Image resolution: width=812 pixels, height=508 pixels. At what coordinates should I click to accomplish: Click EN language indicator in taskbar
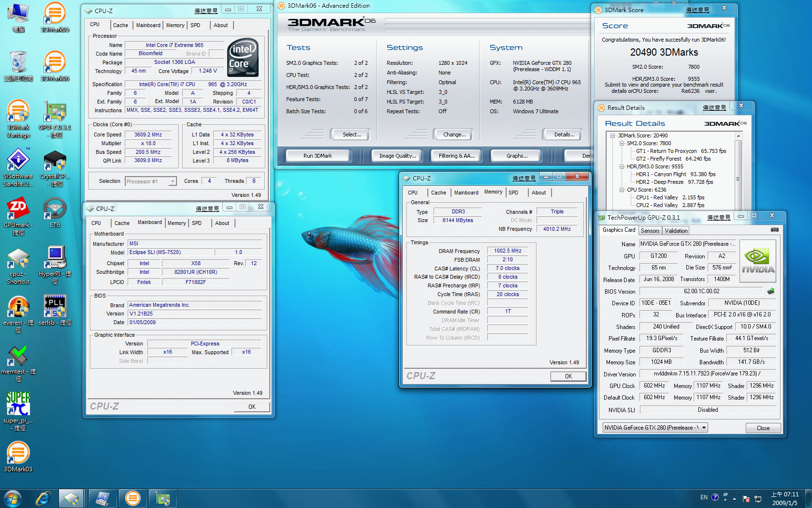pos(704,497)
